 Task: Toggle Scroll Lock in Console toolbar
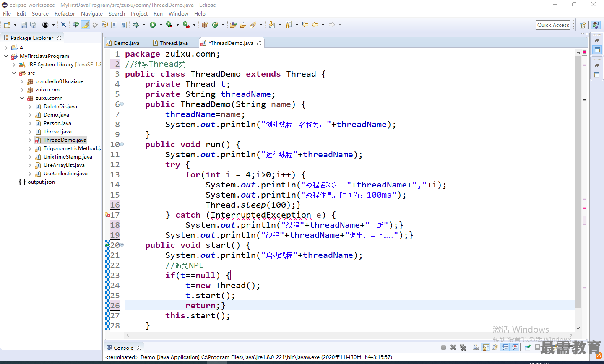[x=486, y=347]
